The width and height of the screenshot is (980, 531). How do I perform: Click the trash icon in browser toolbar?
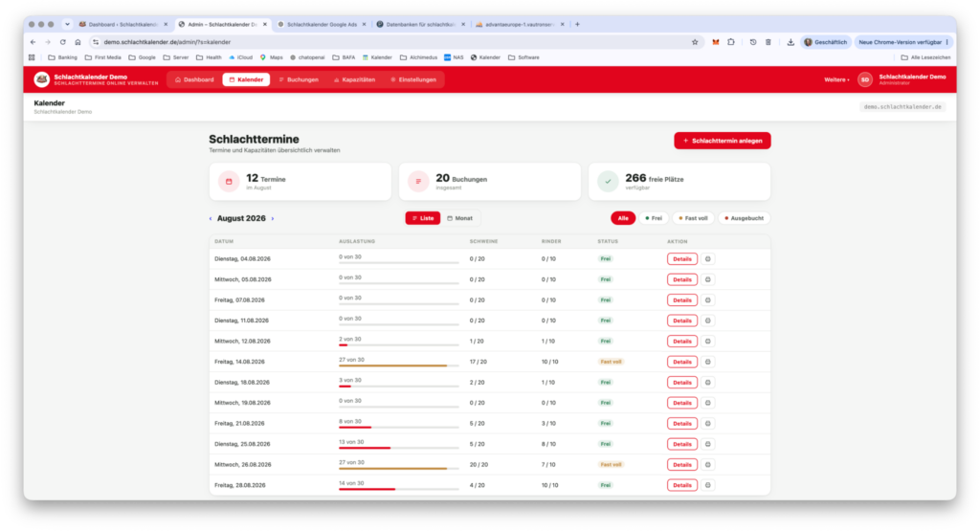[768, 42]
